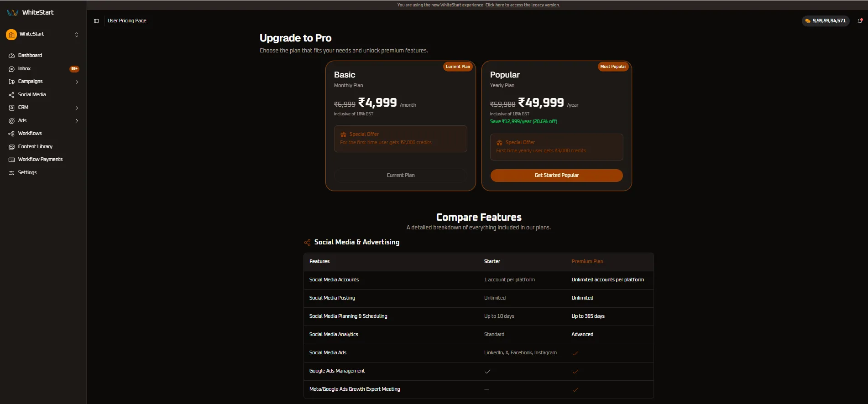Click the Campaigns icon in sidebar
The image size is (868, 404).
tap(12, 82)
